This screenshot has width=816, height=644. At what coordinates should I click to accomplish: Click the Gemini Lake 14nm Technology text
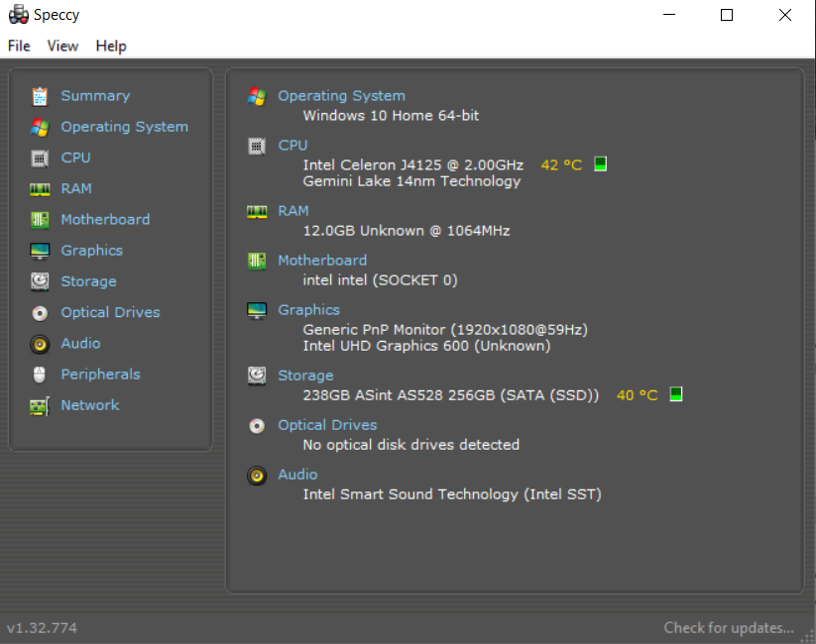point(411,181)
